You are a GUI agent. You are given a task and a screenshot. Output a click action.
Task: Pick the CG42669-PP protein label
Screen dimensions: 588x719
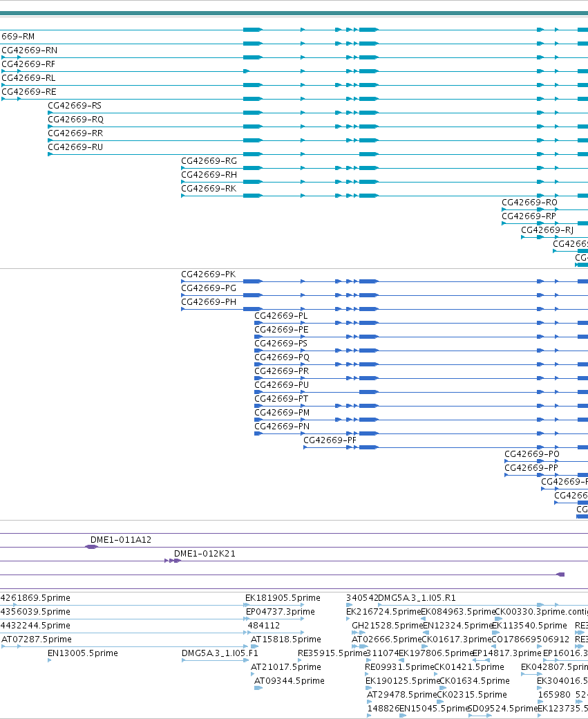tap(531, 467)
